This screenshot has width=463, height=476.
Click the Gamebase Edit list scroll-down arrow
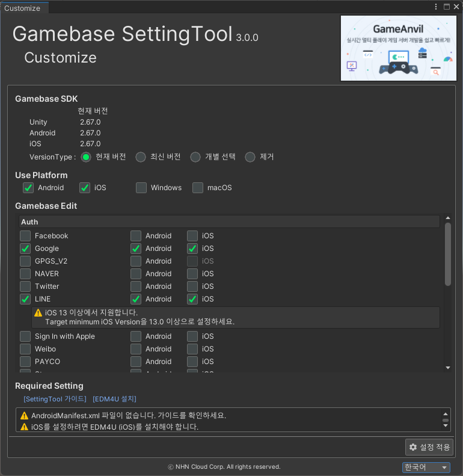click(448, 368)
